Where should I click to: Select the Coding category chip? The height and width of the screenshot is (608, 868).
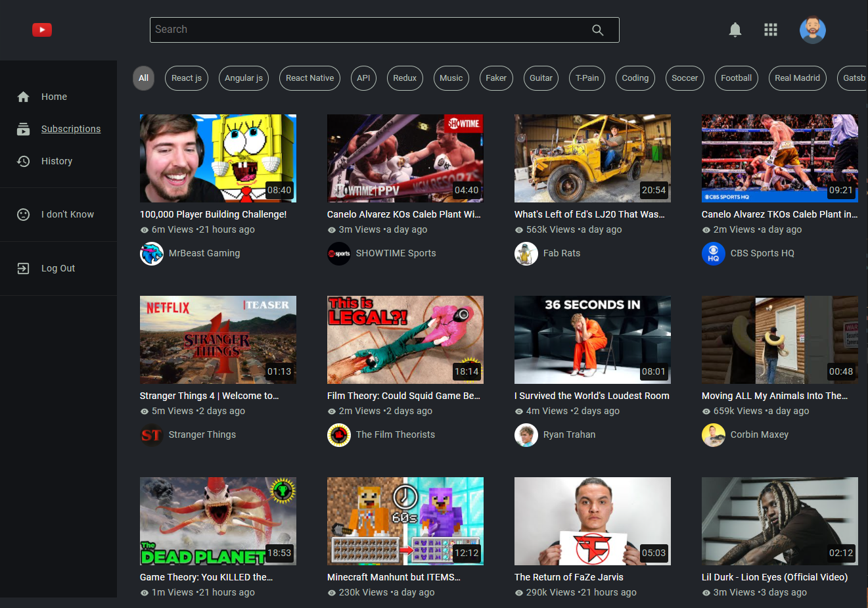(635, 78)
